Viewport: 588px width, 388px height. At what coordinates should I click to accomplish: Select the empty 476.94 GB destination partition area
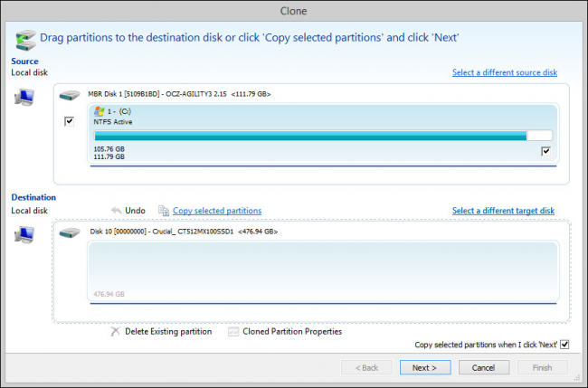323,271
